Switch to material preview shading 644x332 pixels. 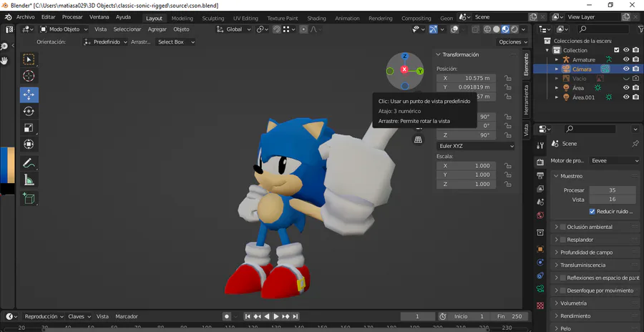click(506, 29)
